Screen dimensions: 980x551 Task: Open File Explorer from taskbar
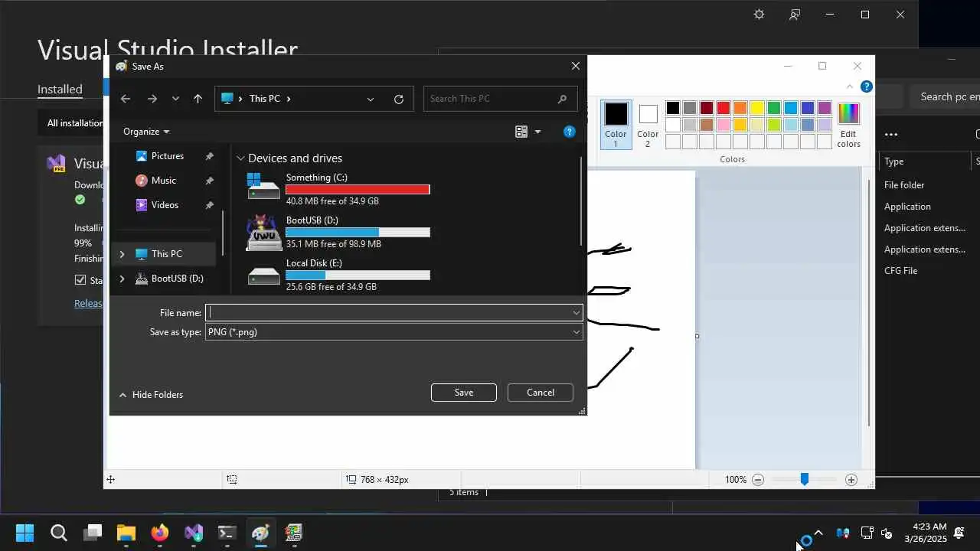click(126, 533)
